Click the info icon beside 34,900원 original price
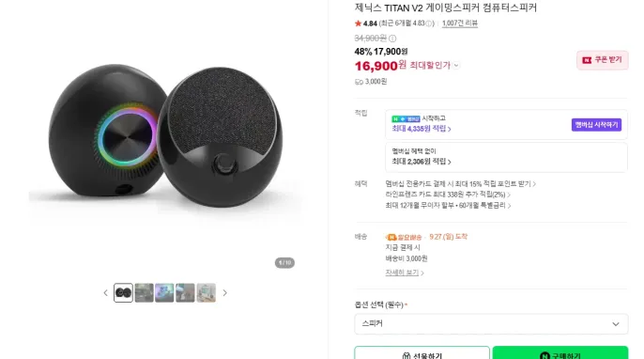 pyautogui.click(x=392, y=39)
